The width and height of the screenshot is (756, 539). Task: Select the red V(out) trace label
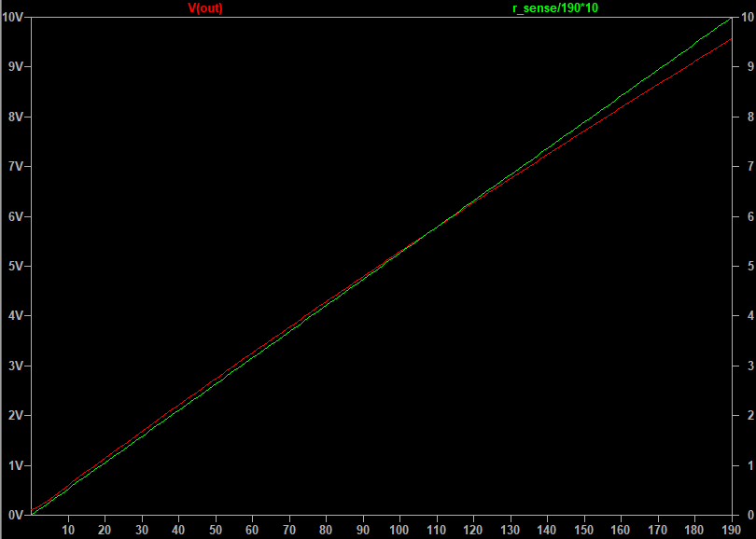coord(205,8)
